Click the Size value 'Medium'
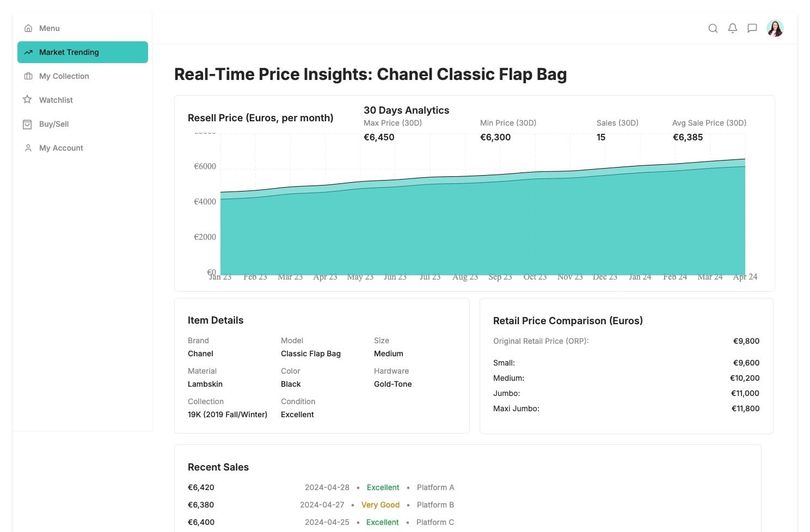Image resolution: width=810 pixels, height=532 pixels. pos(389,354)
